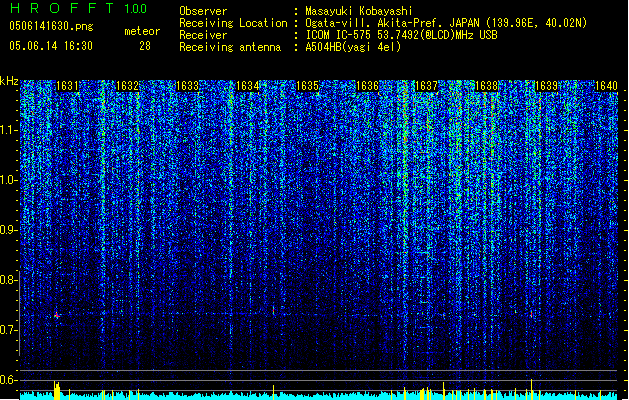Click the 0.8 kHz axis tick label
This screenshot has width=629, height=400.
tap(8, 280)
